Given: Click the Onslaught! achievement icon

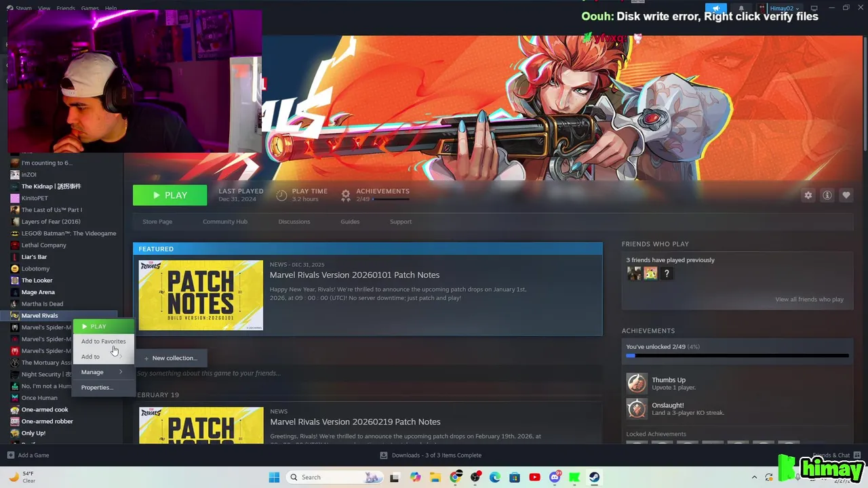Looking at the screenshot, I should point(636,409).
